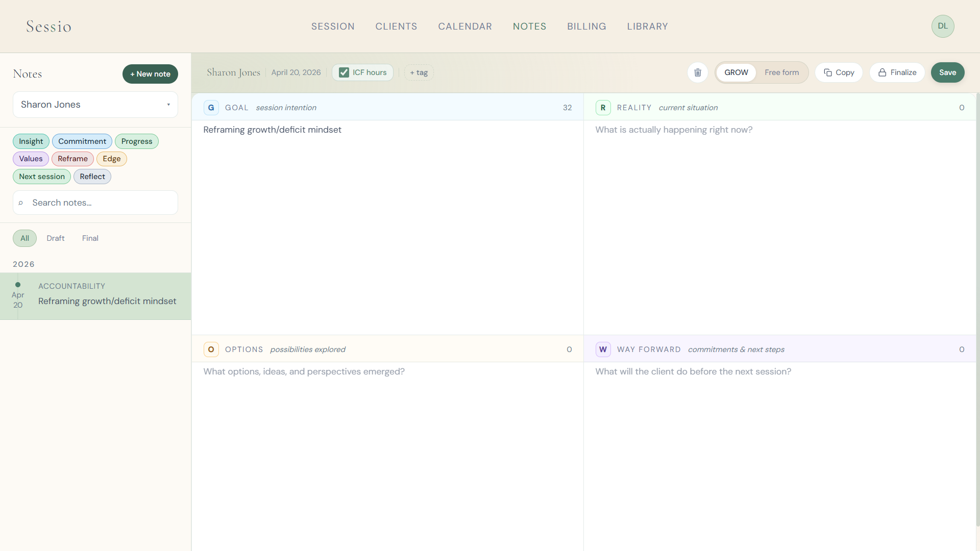Image resolution: width=980 pixels, height=551 pixels.
Task: Click the R reality section badge
Action: (603, 108)
